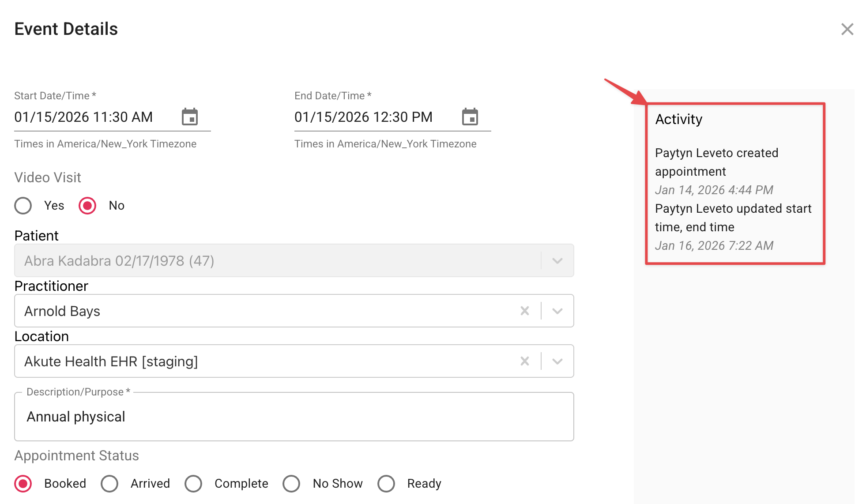
Task: Clear the Arnold Bays practitioner selection
Action: (x=524, y=311)
